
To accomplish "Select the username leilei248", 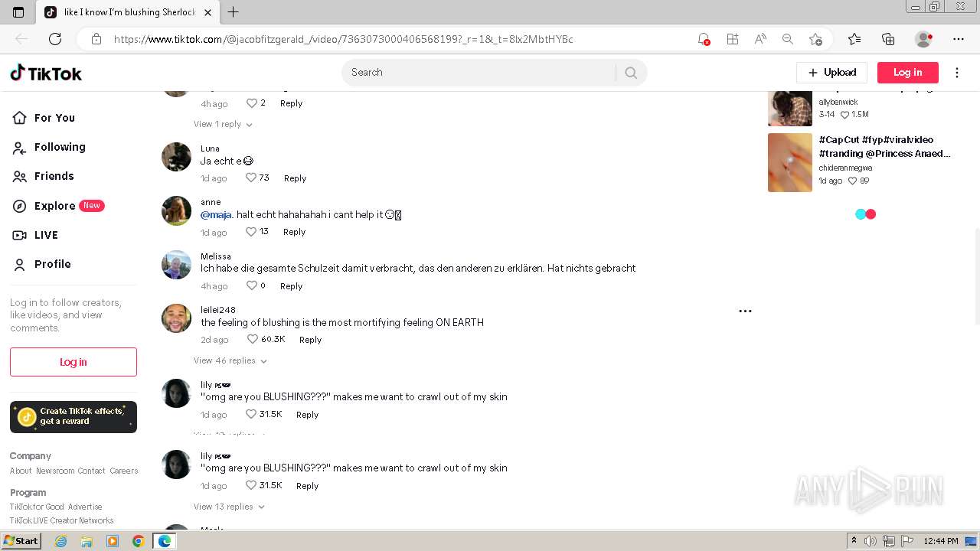I will point(218,310).
